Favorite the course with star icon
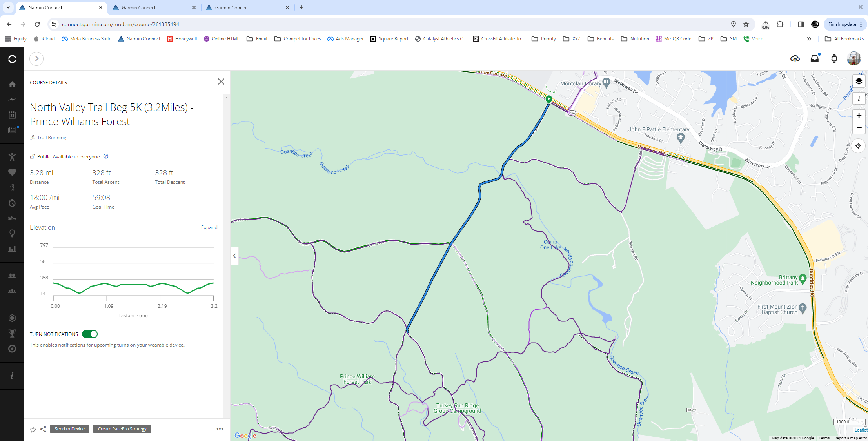 point(33,429)
